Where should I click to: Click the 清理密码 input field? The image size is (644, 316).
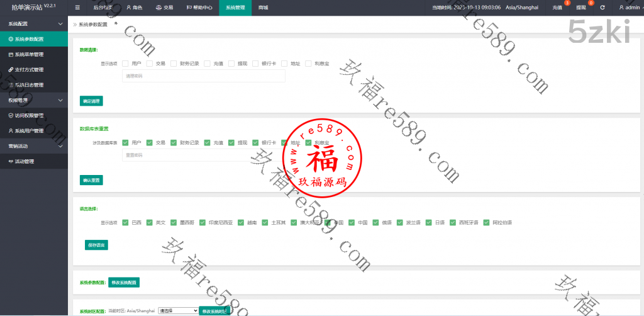click(203, 76)
